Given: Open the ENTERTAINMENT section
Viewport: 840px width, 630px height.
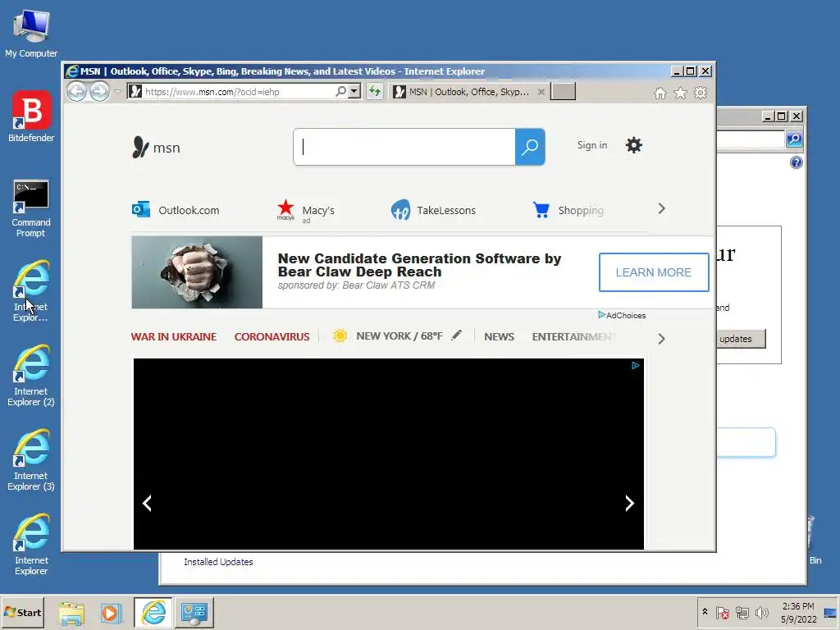Looking at the screenshot, I should click(x=574, y=337).
